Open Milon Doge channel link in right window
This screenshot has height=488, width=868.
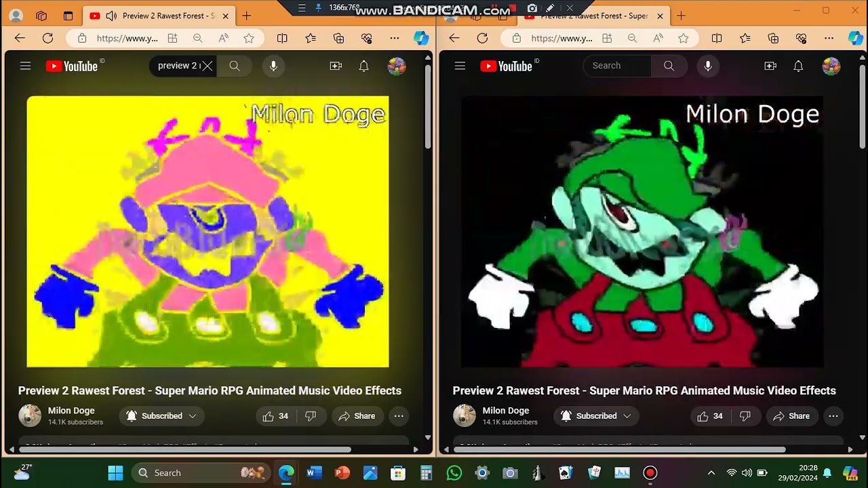[x=505, y=411]
